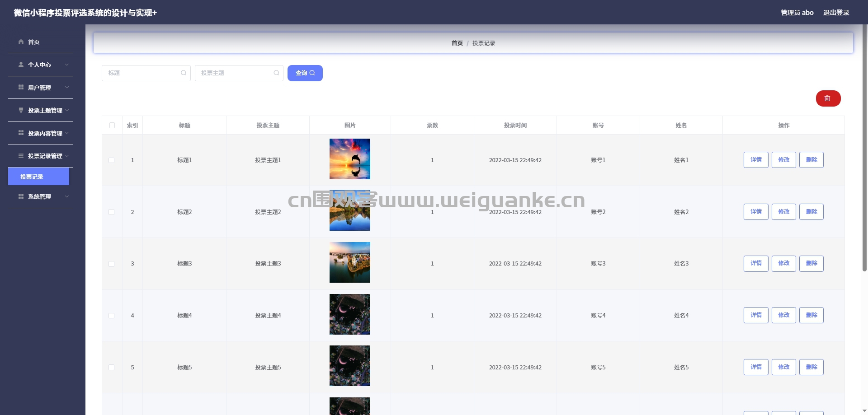Open the 系统管理 sidebar menu
Screen dimensions: 868x415
tap(41, 196)
